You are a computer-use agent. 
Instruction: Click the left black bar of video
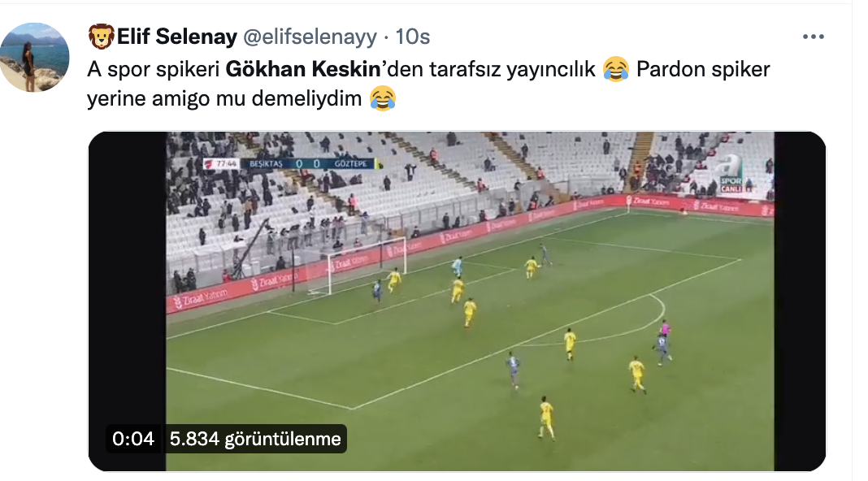[x=128, y=301]
